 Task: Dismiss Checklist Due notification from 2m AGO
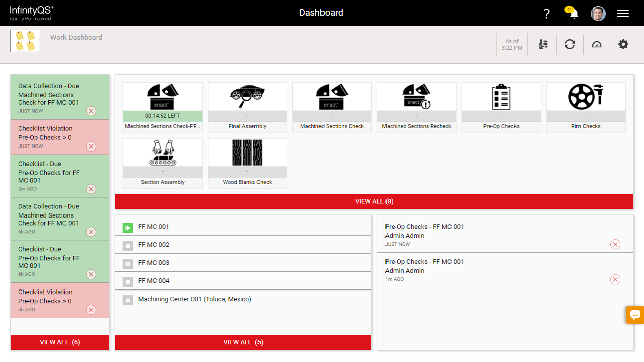tap(91, 189)
